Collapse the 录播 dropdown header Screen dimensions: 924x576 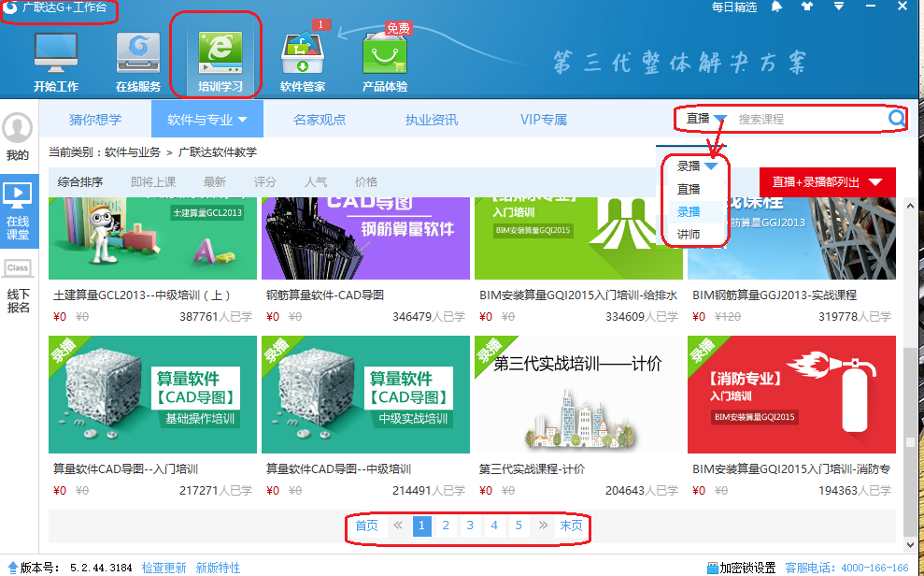[697, 166]
